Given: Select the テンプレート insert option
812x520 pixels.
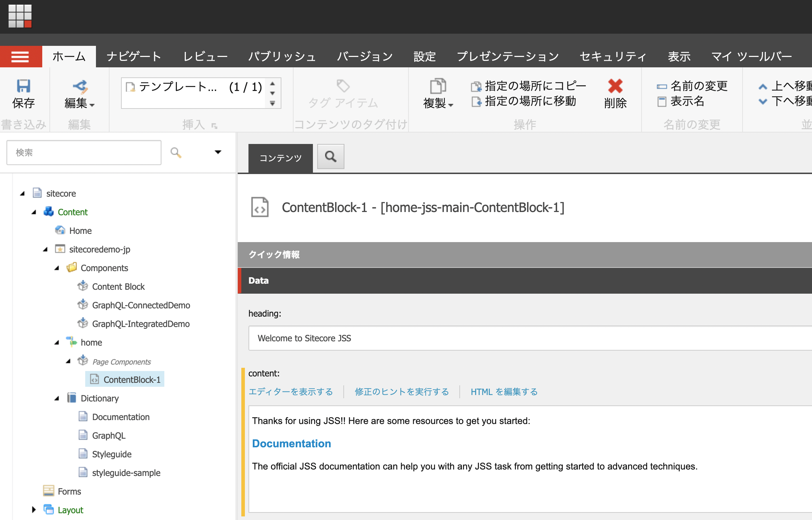Looking at the screenshot, I should (x=194, y=87).
